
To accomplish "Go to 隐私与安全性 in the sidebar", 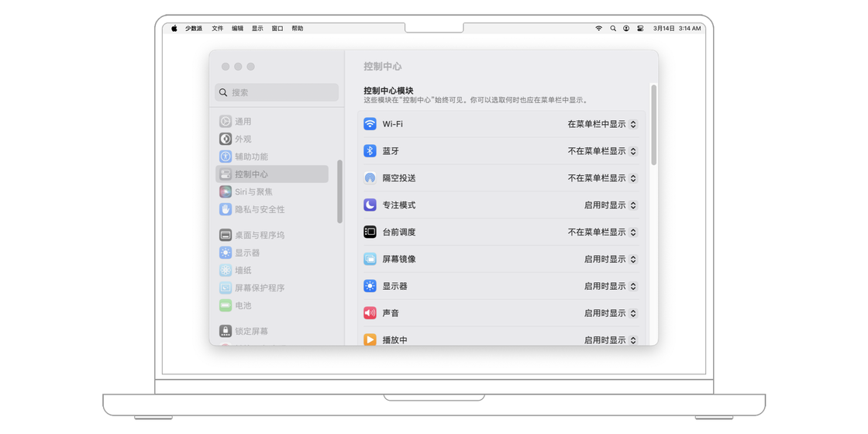I will tap(260, 209).
